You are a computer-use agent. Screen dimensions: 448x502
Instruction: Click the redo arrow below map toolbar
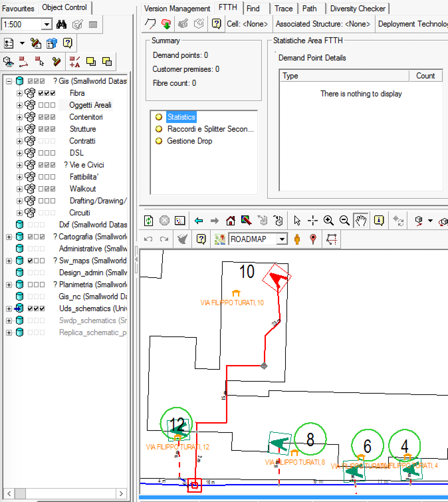pyautogui.click(x=164, y=239)
